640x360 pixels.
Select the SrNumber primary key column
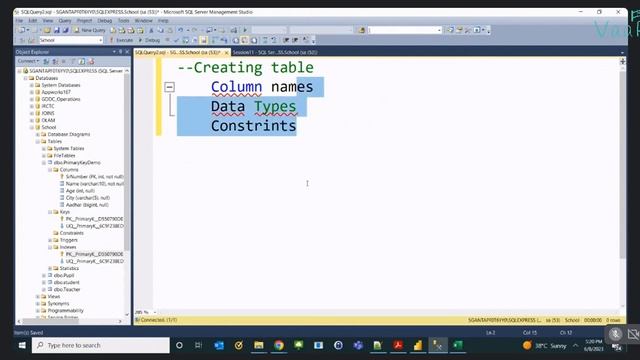[x=94, y=177]
